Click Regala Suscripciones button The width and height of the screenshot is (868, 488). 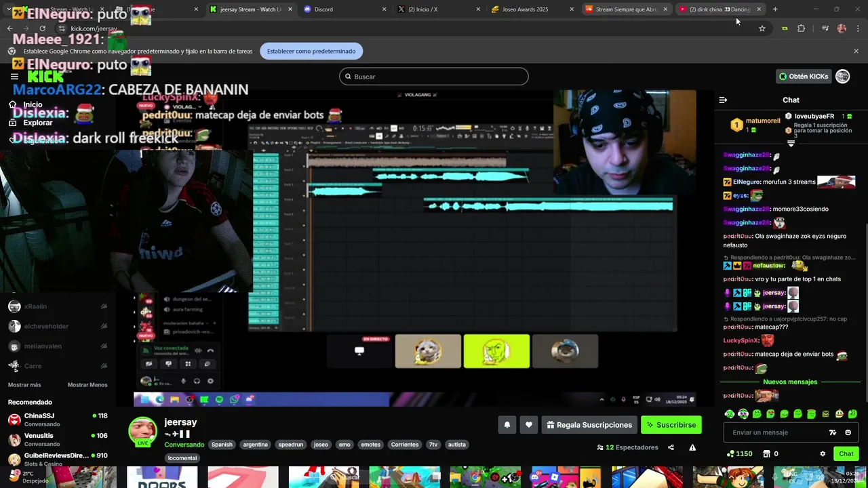tap(589, 425)
